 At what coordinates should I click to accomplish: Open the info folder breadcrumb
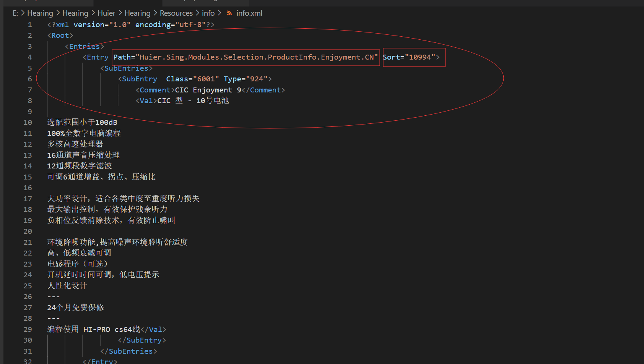(208, 13)
